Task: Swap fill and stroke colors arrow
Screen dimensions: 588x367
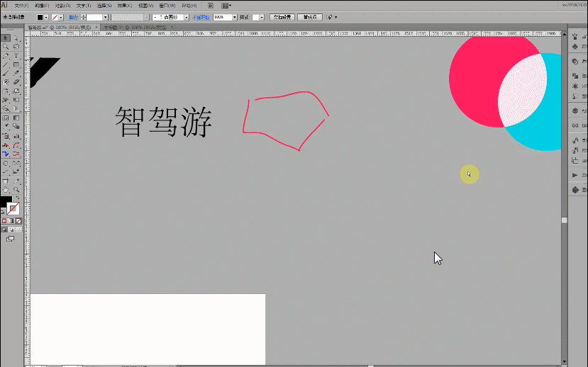Action: click(x=17, y=198)
